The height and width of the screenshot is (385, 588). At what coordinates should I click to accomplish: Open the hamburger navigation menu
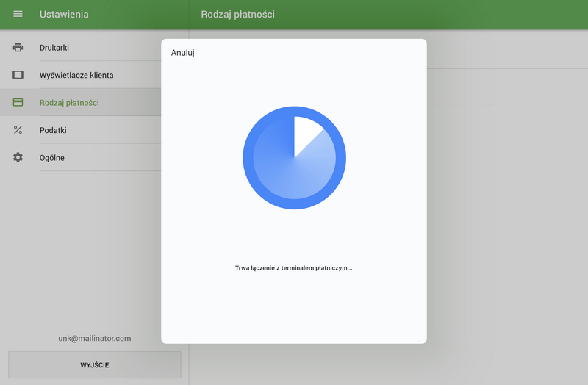click(18, 15)
